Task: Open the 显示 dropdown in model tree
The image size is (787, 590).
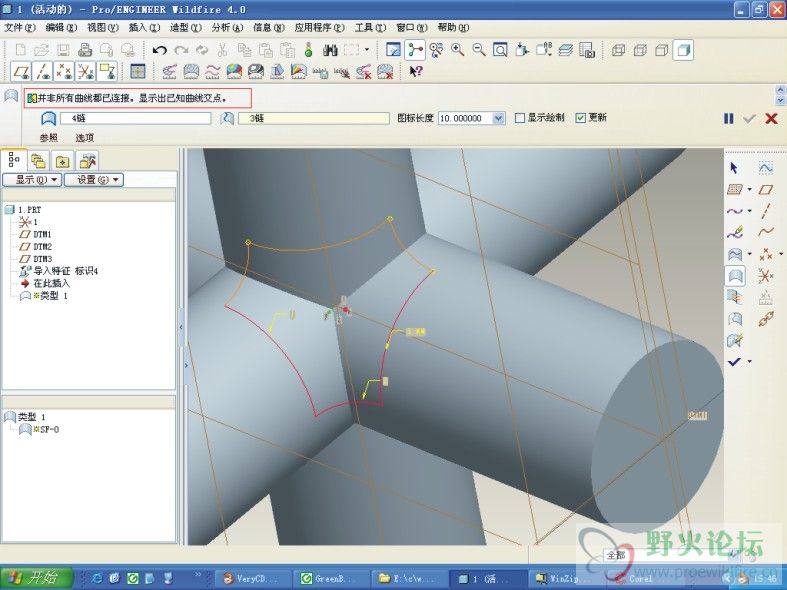Action: (x=32, y=180)
